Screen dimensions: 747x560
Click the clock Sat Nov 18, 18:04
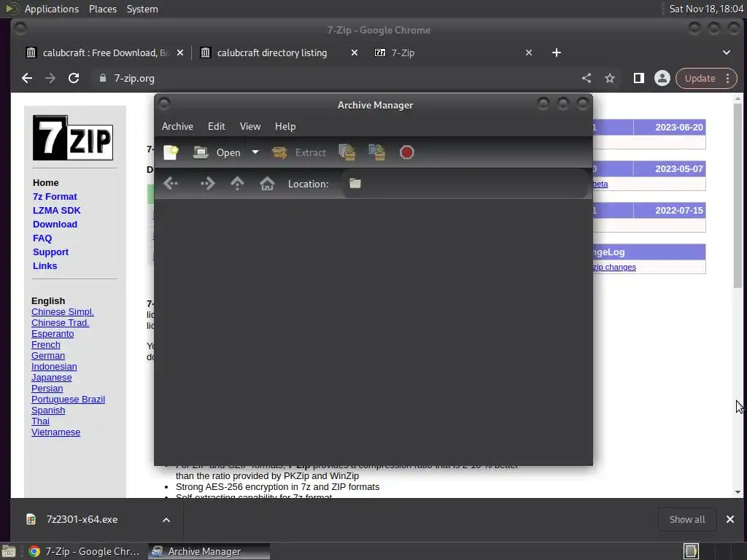coord(706,9)
